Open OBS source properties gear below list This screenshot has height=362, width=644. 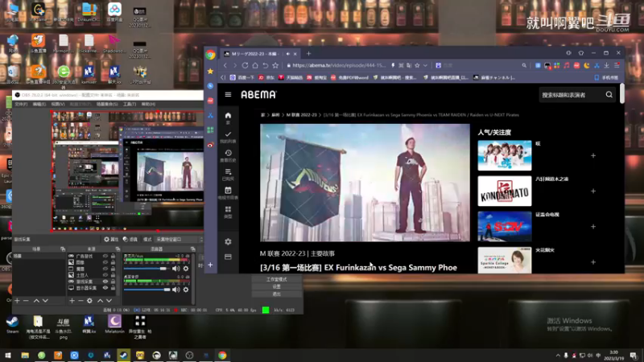click(x=89, y=301)
